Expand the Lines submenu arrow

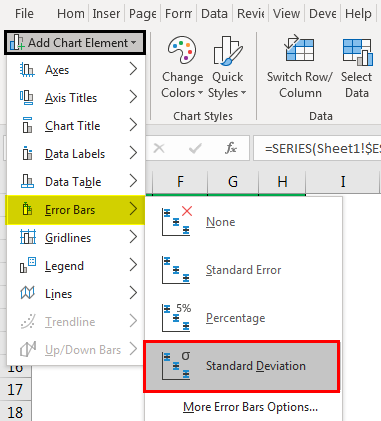click(133, 293)
